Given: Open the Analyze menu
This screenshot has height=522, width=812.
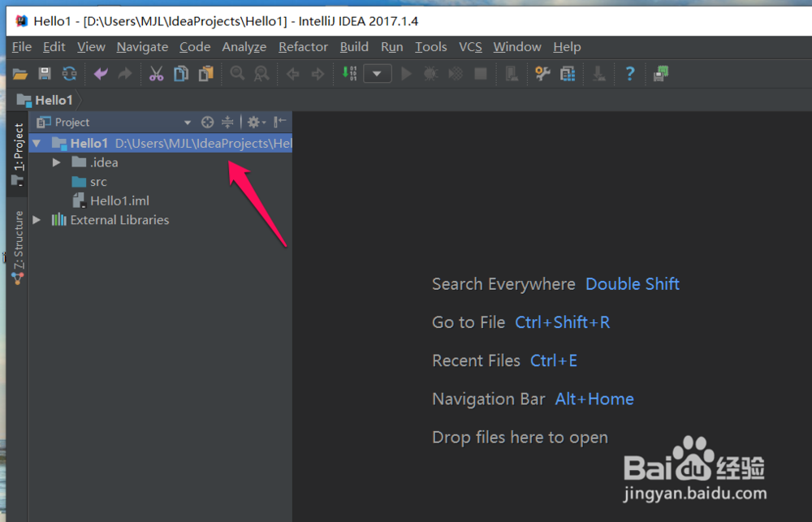Looking at the screenshot, I should tap(244, 47).
